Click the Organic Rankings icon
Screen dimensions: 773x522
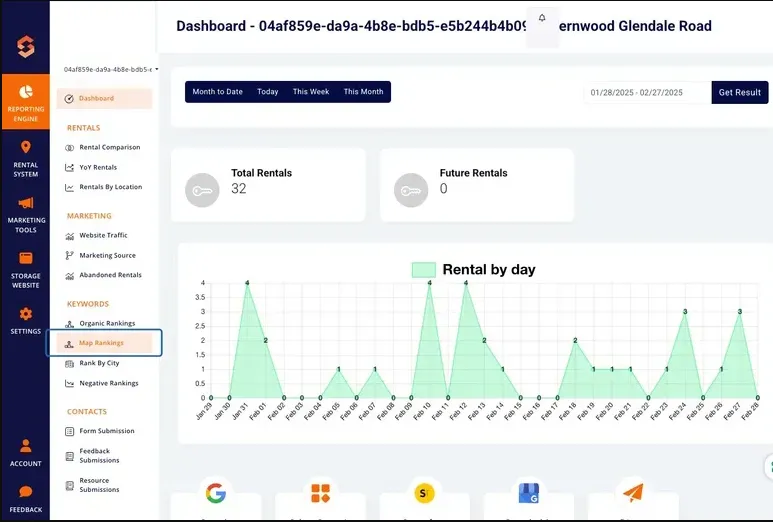pos(70,324)
